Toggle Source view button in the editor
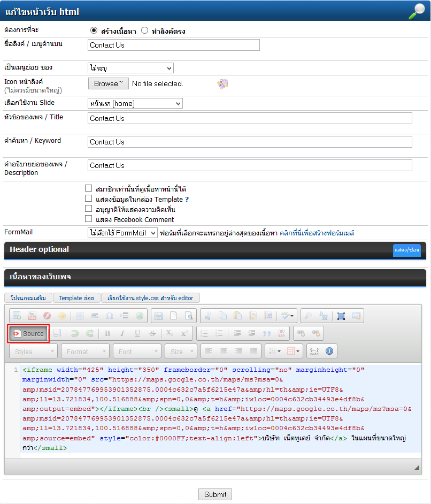This screenshot has height=504, width=431. 28,333
